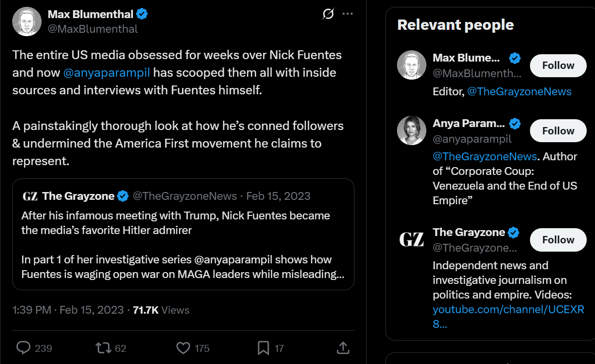
Task: Click the 1:39 PM Feb 15, 2023 timestamp
Action: click(68, 310)
